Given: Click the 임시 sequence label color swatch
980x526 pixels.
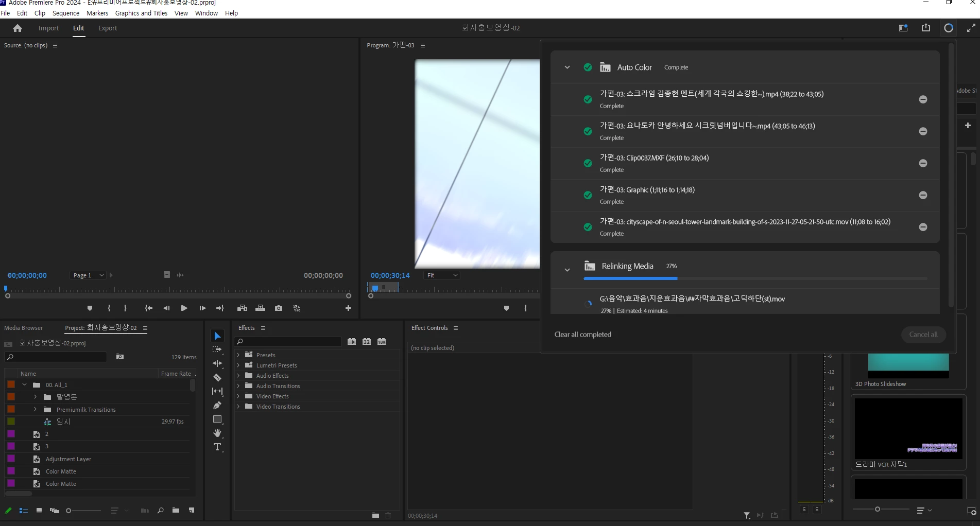Looking at the screenshot, I should coord(11,422).
